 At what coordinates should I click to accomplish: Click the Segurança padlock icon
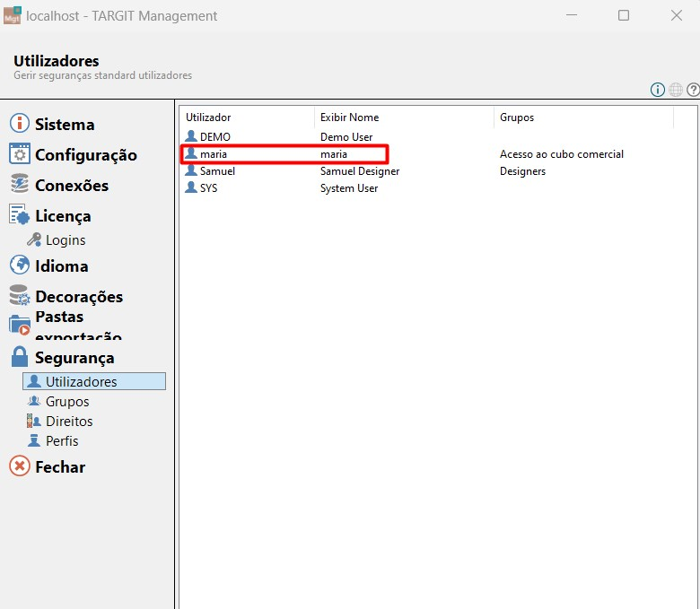tap(20, 357)
